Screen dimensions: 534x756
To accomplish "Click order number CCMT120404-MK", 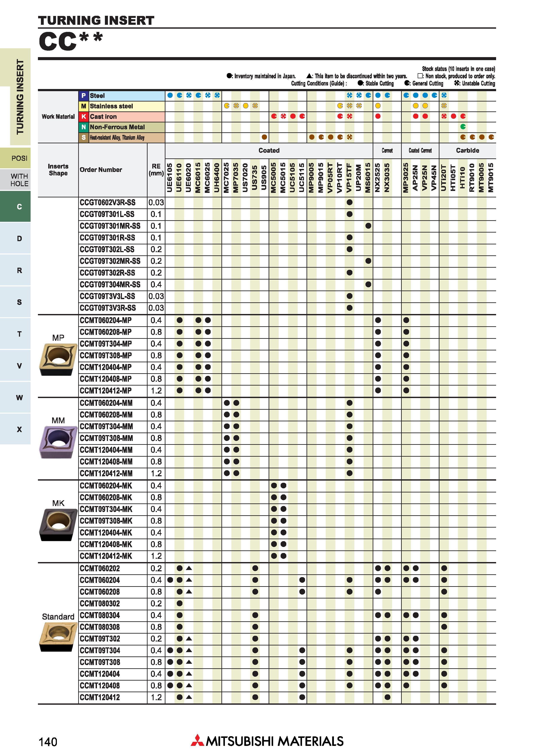I will (x=106, y=533).
